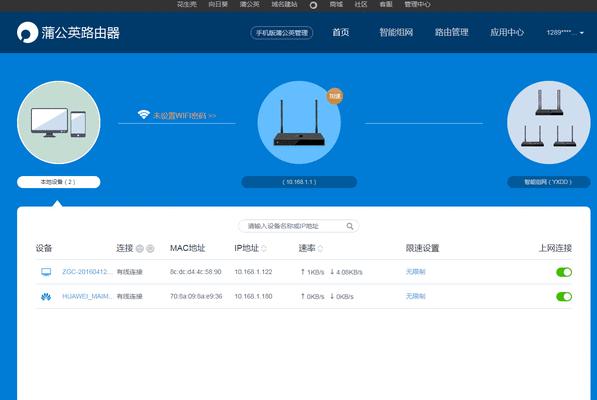Screen dimensions: 597x400
Task: Click IP address 10.168.1.122
Action: (x=253, y=272)
